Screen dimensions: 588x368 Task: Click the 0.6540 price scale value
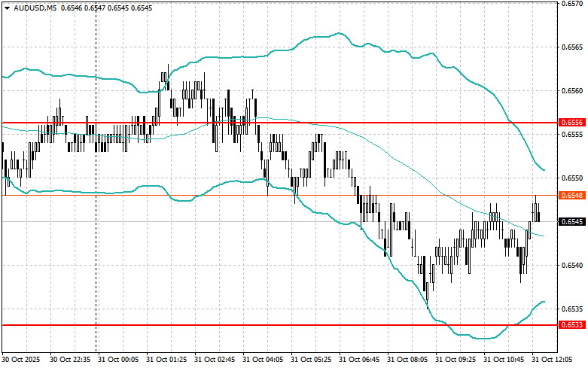pos(572,266)
